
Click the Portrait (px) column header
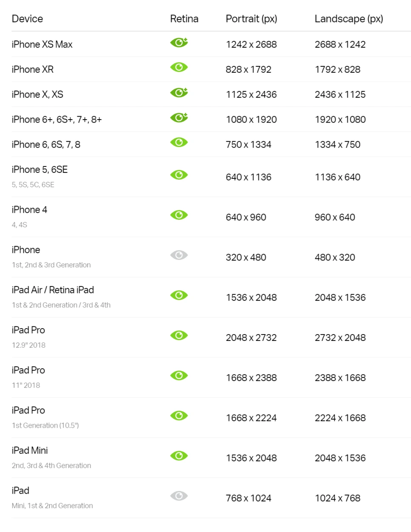point(251,19)
